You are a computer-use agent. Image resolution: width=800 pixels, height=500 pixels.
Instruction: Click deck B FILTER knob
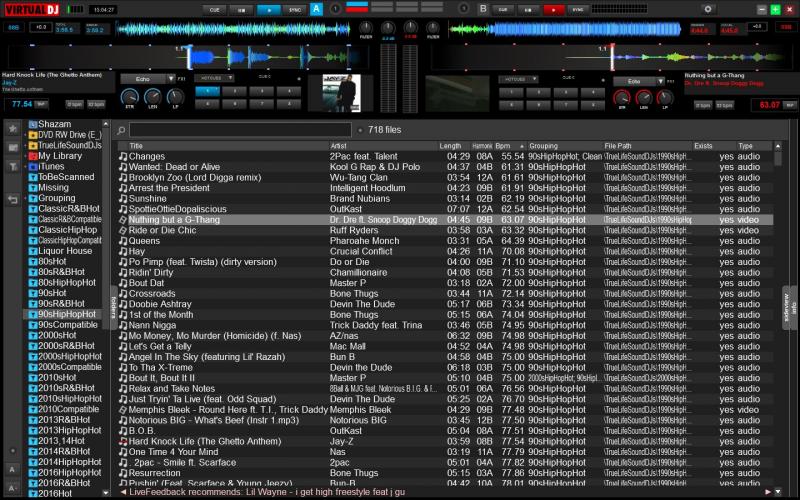point(433,28)
